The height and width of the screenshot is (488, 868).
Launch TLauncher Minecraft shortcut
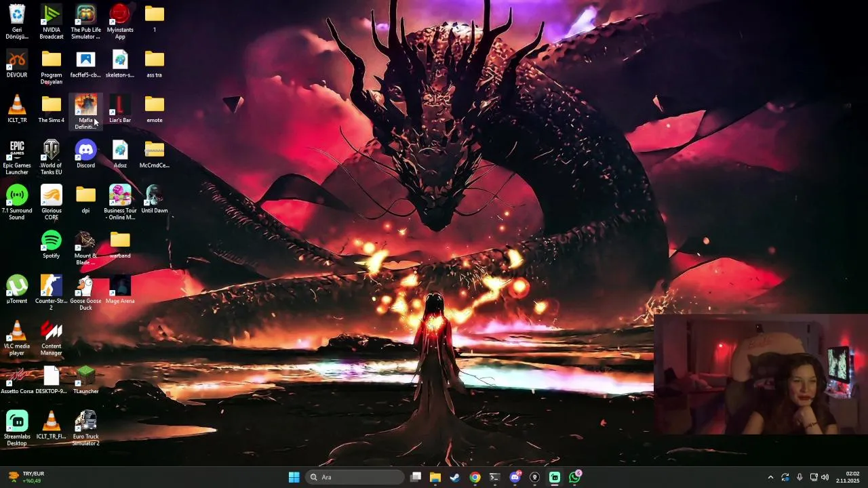85,380
